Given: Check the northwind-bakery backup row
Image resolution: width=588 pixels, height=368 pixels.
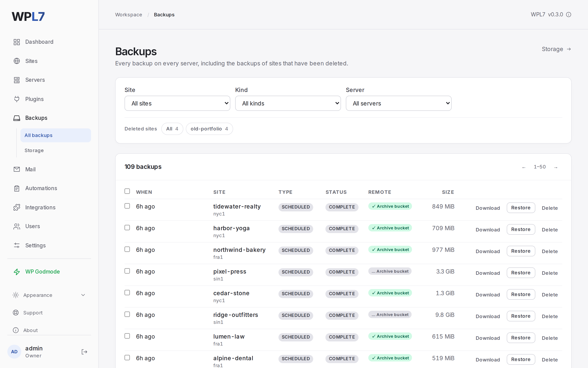Looking at the screenshot, I should (x=127, y=249).
